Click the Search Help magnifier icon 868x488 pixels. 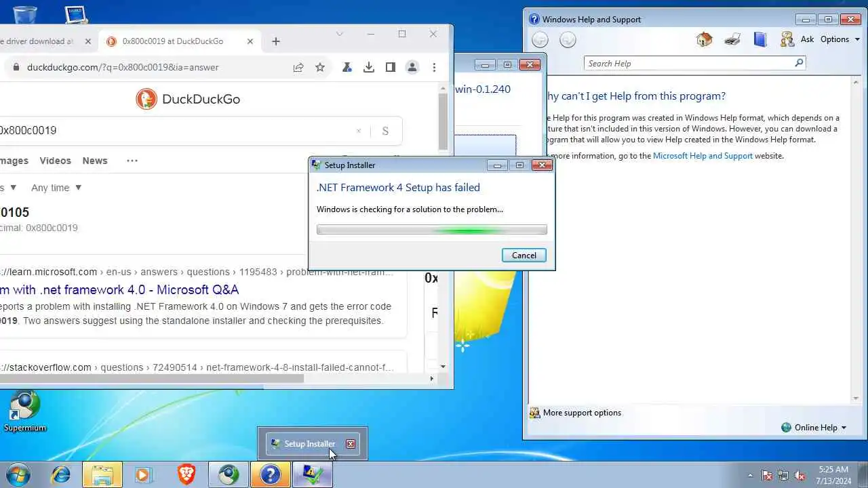pyautogui.click(x=799, y=63)
